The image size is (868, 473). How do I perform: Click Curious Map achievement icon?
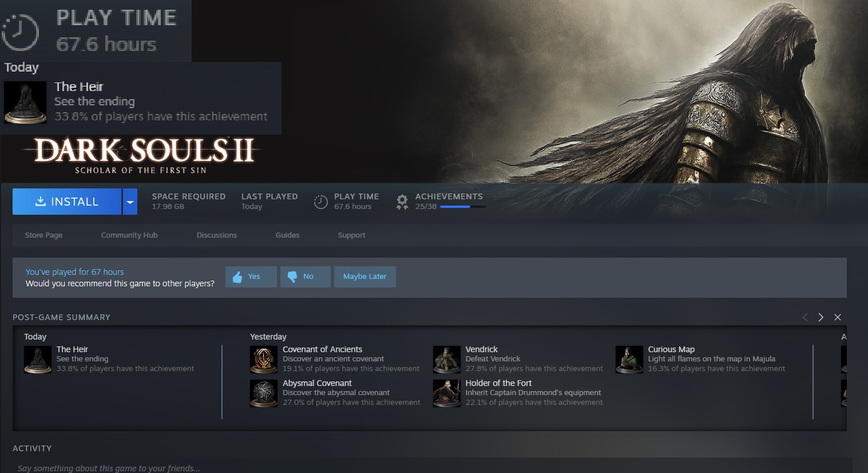(629, 360)
